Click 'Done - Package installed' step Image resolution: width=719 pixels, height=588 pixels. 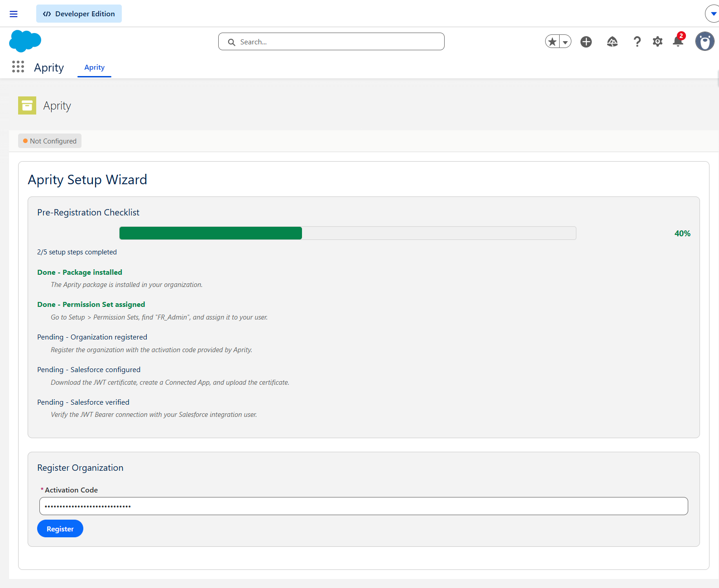pos(80,272)
